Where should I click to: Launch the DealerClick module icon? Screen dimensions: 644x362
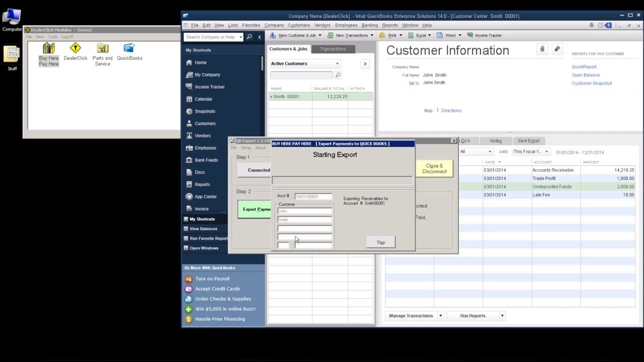tap(75, 52)
